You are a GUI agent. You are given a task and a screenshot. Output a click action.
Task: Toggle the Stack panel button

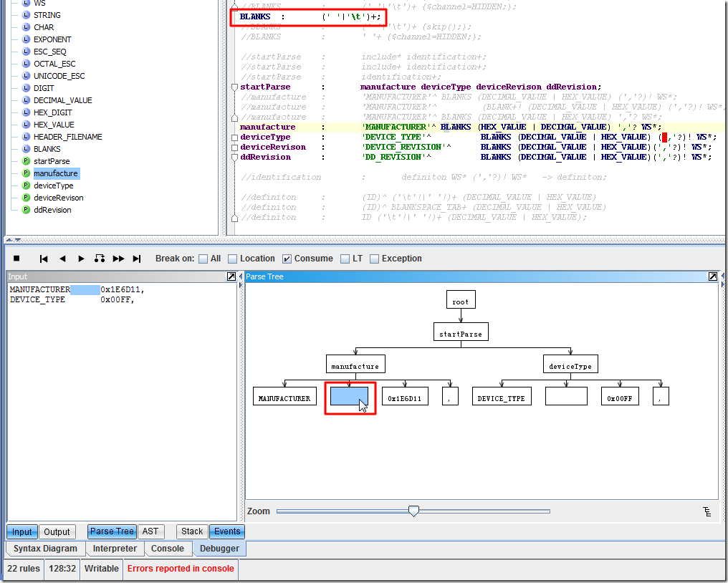point(192,531)
